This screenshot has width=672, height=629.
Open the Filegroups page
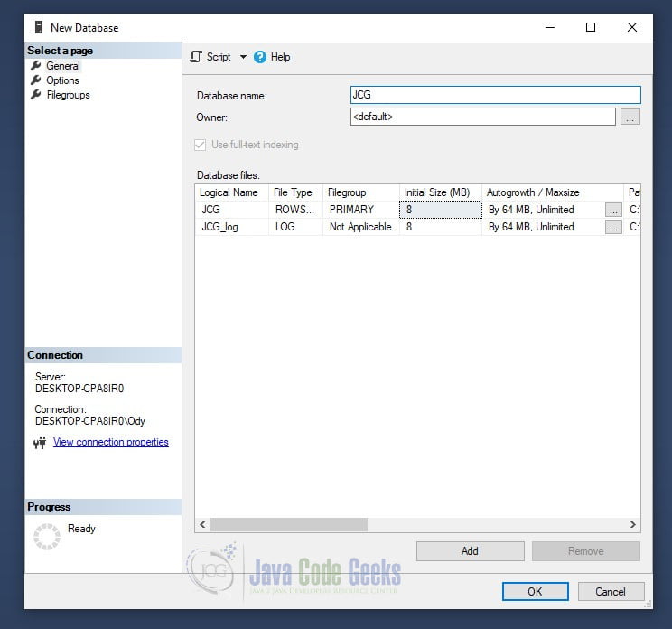click(68, 95)
